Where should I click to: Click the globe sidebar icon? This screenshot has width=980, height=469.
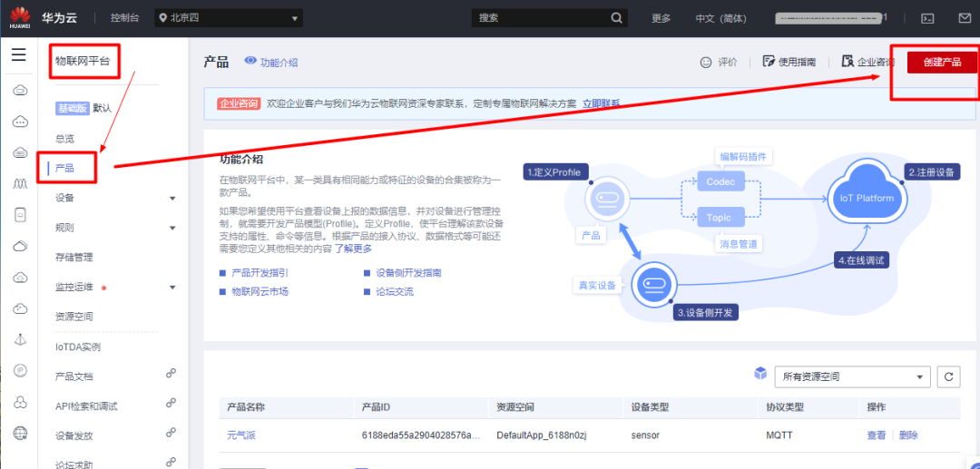pyautogui.click(x=20, y=432)
